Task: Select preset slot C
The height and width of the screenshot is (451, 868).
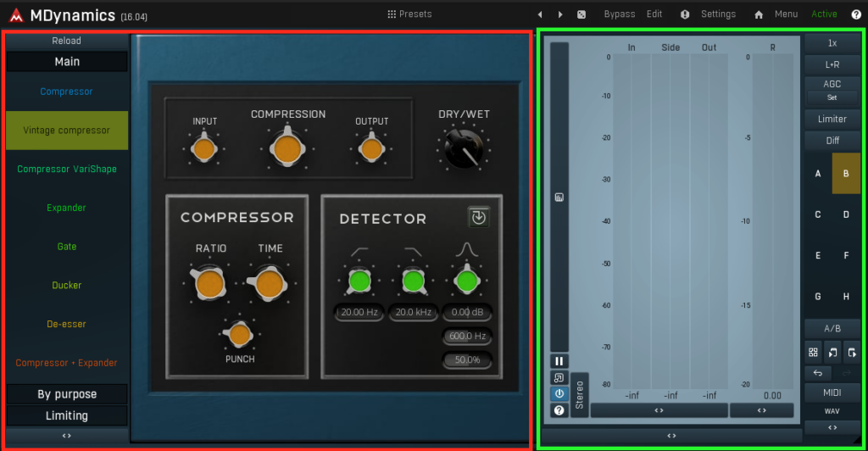Action: 818,214
